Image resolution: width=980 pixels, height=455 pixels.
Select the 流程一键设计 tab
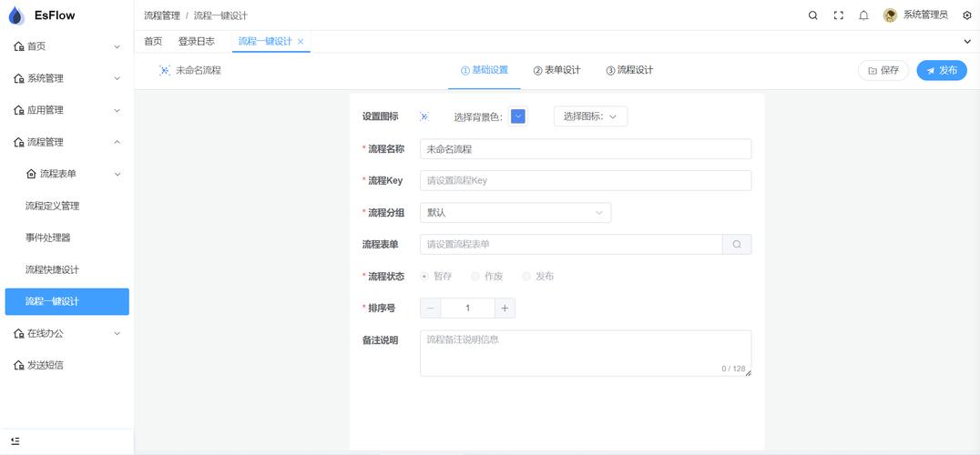(265, 41)
